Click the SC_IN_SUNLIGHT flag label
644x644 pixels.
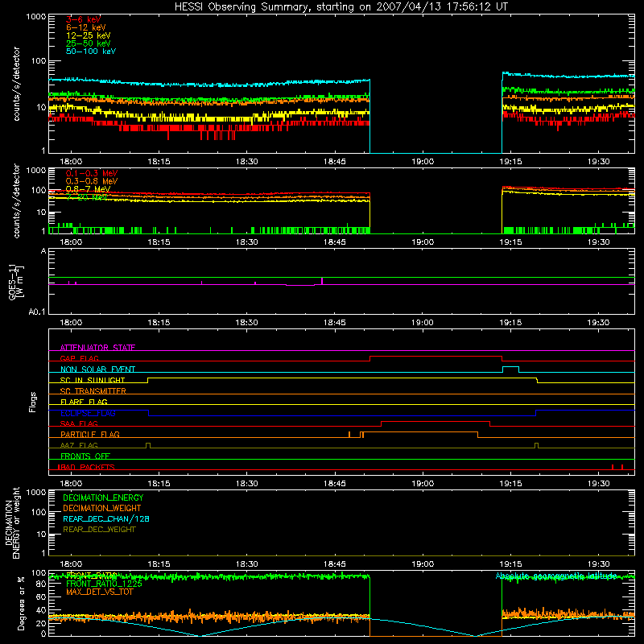tap(93, 380)
